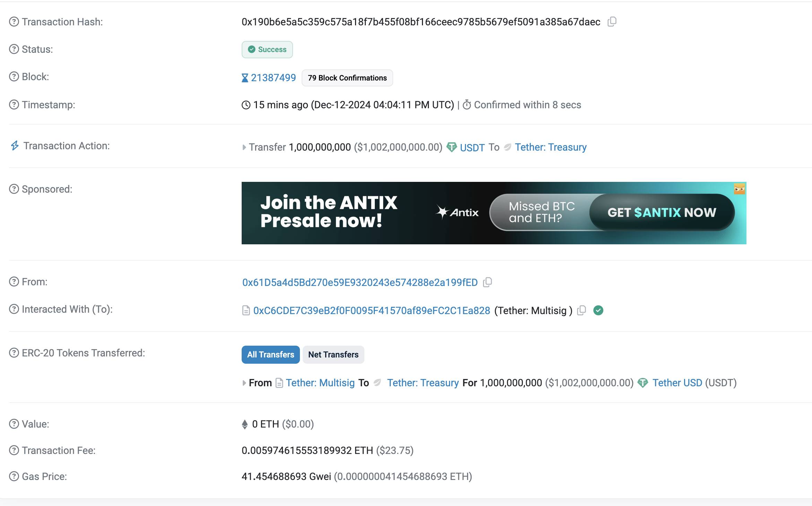Click the 41.454688693 Gwei gas price value

[286, 477]
